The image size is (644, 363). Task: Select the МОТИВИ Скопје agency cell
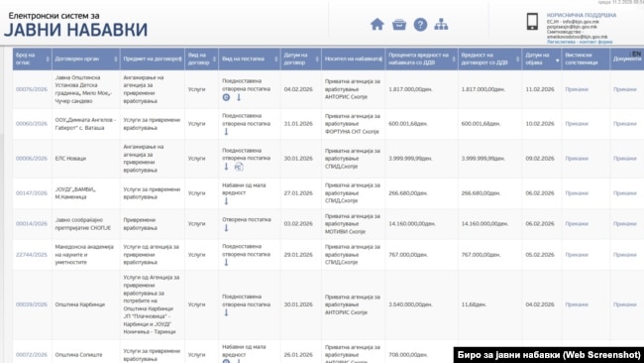pyautogui.click(x=354, y=223)
